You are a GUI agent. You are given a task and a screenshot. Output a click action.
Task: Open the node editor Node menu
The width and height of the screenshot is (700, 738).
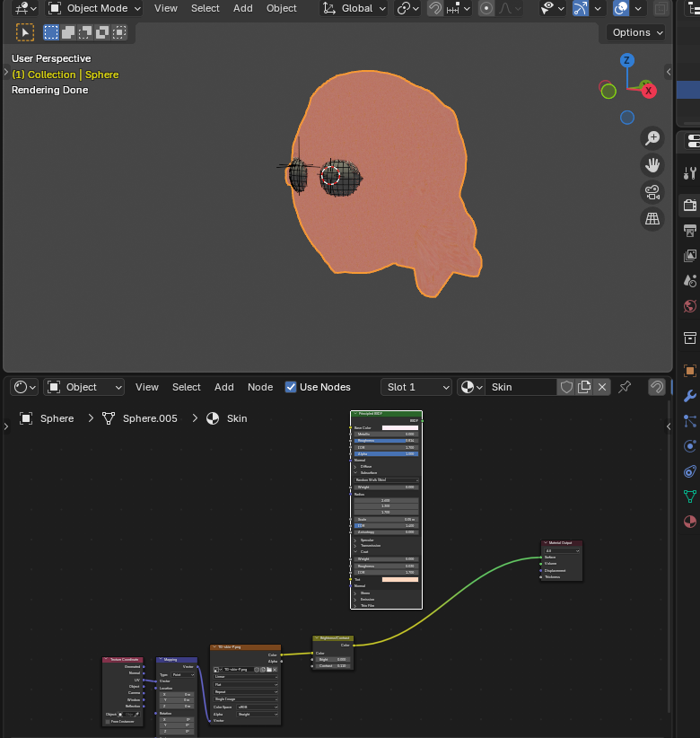260,387
